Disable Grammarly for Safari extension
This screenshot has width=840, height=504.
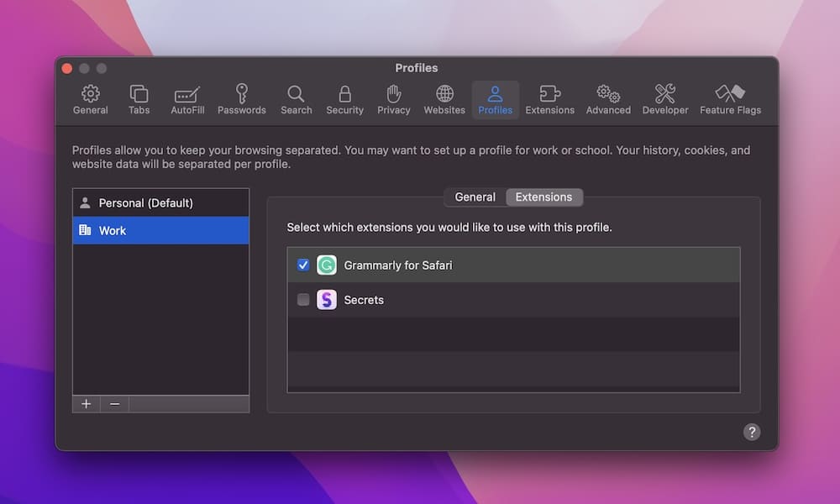(303, 265)
